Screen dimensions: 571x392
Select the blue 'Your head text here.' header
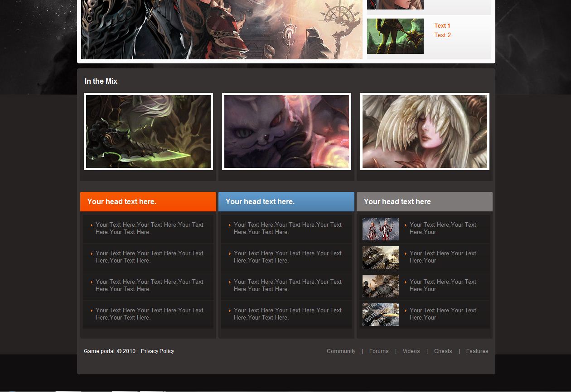pos(286,201)
